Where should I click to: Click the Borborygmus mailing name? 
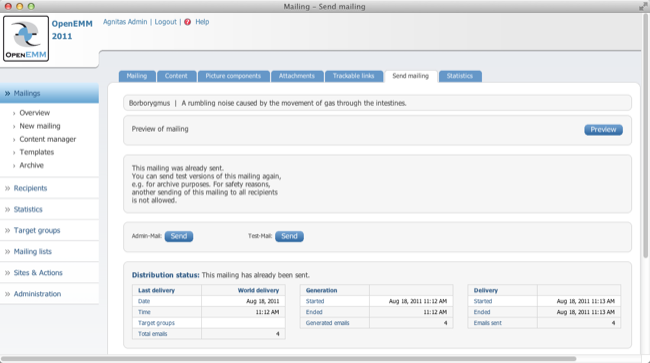tap(149, 103)
